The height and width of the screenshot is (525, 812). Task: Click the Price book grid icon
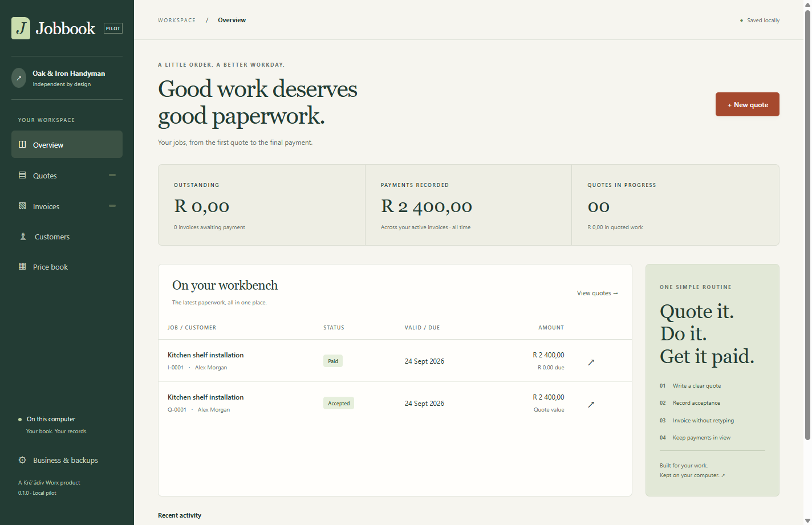tap(22, 266)
